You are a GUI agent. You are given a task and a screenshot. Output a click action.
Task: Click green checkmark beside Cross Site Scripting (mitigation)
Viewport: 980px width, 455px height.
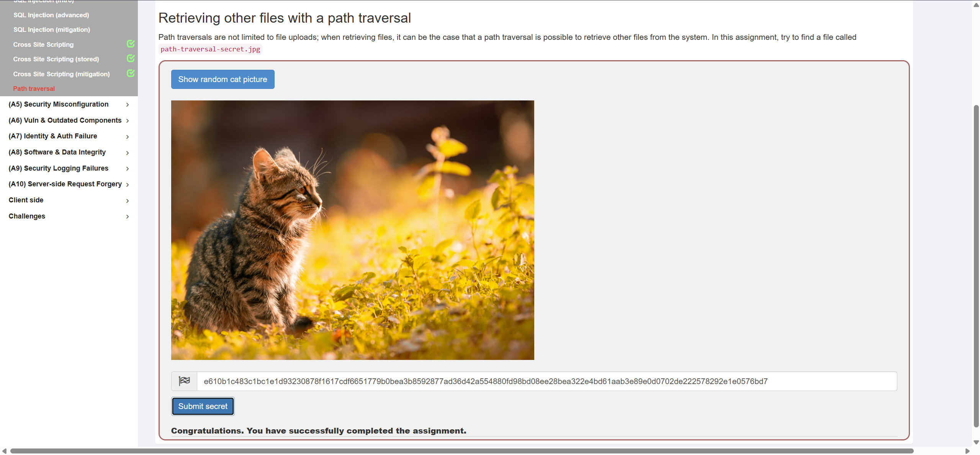coord(131,73)
